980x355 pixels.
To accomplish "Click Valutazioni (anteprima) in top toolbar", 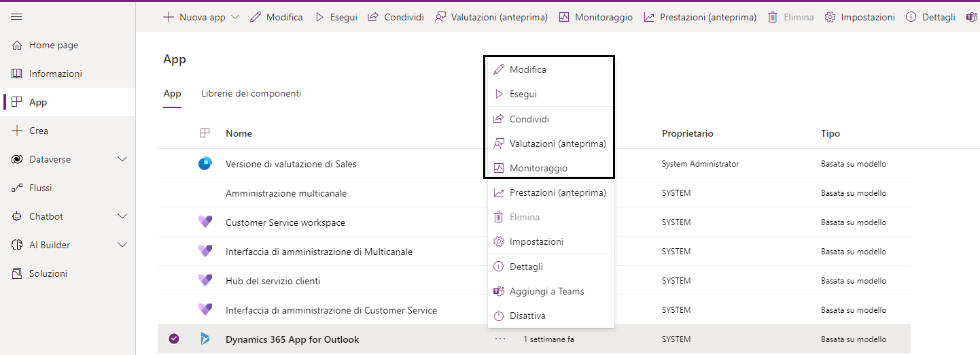I will [x=491, y=17].
